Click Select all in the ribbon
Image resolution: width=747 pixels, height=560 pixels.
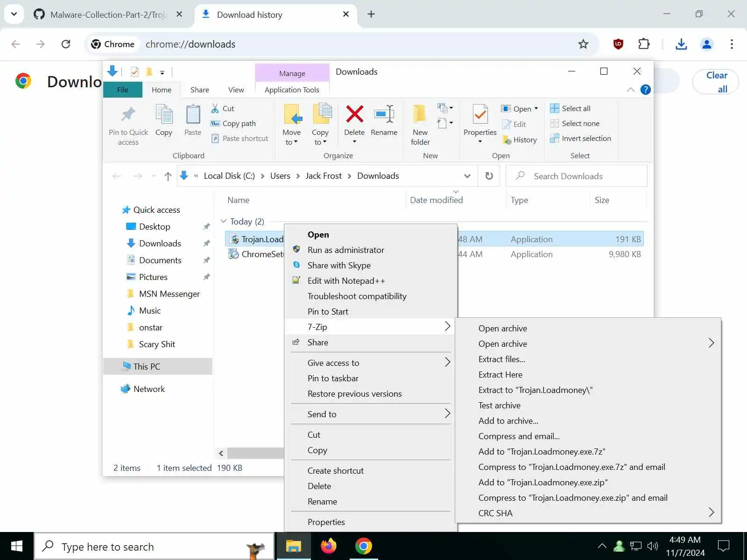point(571,108)
